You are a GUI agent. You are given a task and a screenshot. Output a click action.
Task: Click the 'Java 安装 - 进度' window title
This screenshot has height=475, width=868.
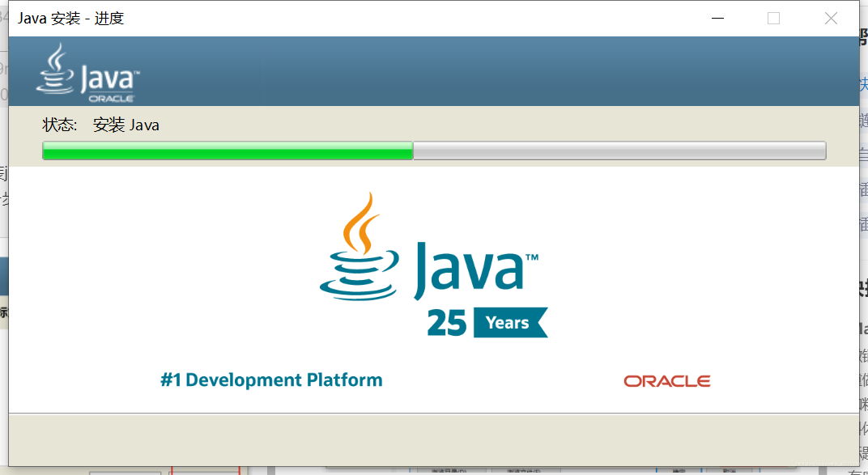click(x=71, y=19)
